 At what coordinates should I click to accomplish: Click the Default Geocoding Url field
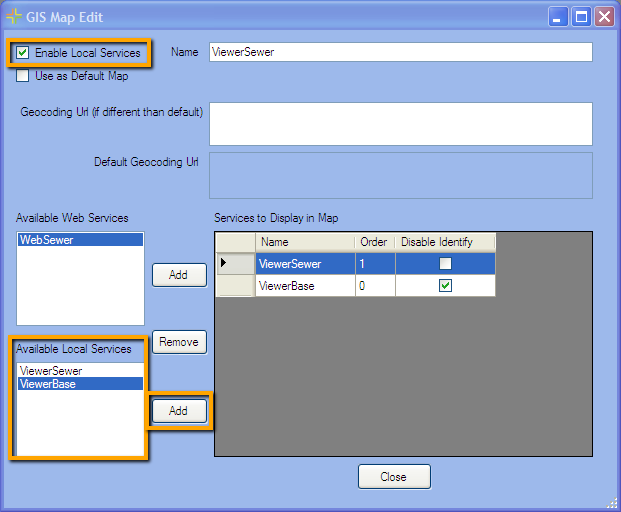(x=401, y=175)
